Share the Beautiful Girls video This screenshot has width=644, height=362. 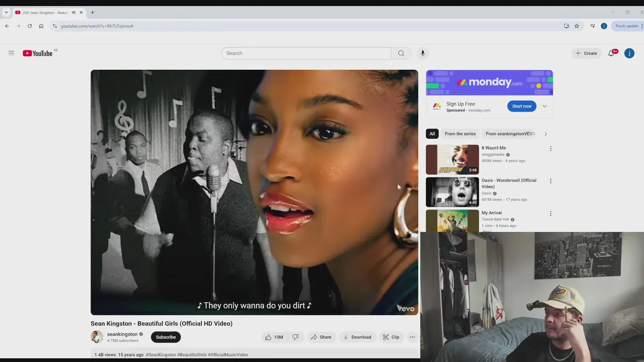[321, 337]
